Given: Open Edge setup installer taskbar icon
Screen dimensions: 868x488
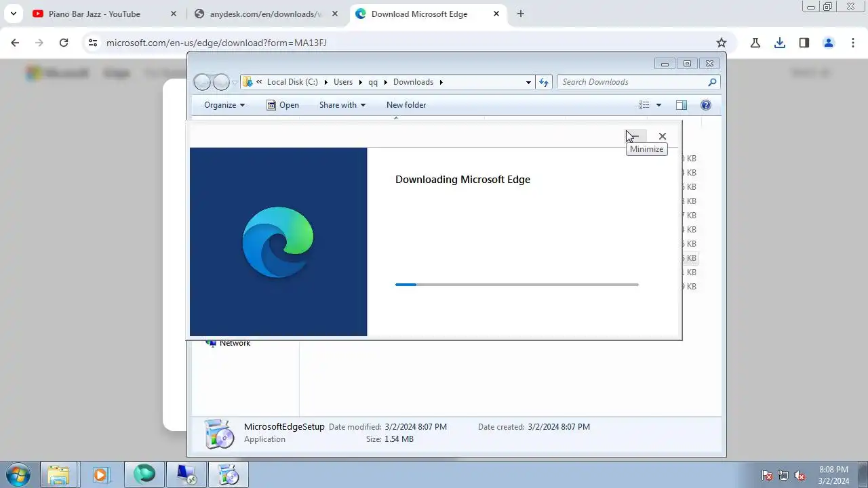Looking at the screenshot, I should (x=229, y=474).
